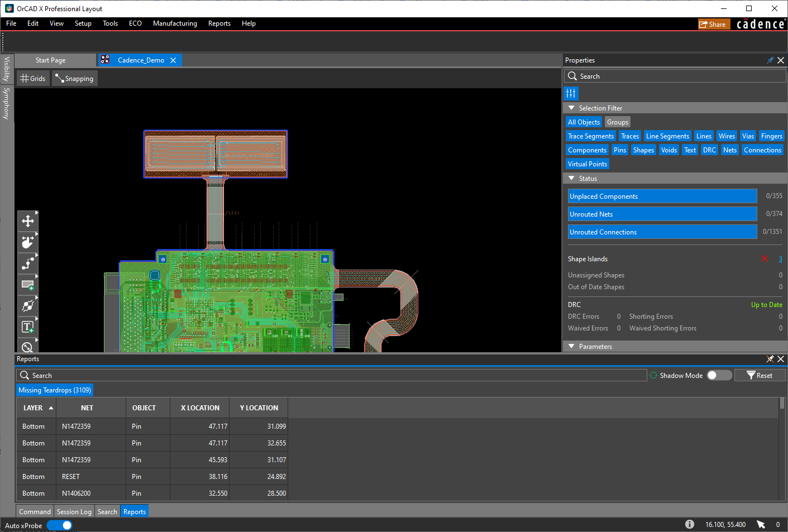Switch to the Session Log tab
The width and height of the screenshot is (788, 532).
pos(74,511)
